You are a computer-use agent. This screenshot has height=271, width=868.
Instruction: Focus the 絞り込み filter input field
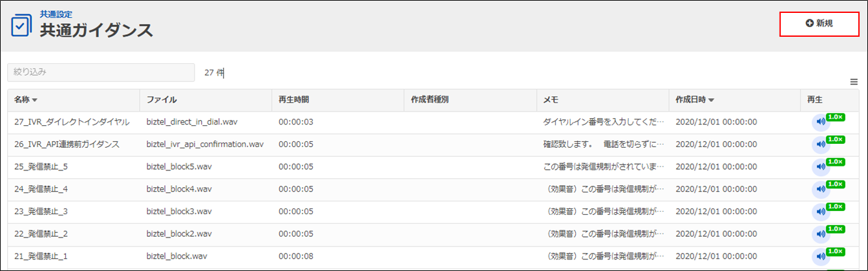101,72
